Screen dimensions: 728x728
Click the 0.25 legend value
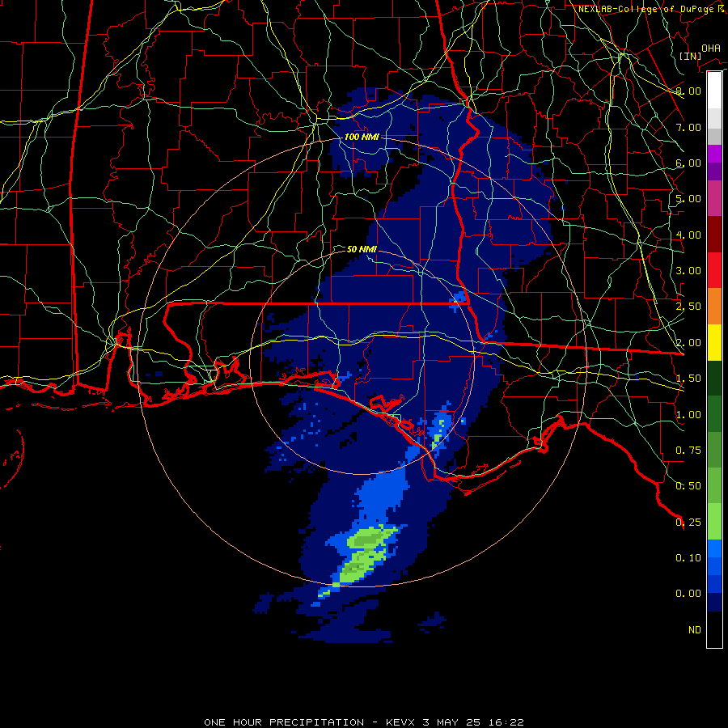[x=688, y=523]
